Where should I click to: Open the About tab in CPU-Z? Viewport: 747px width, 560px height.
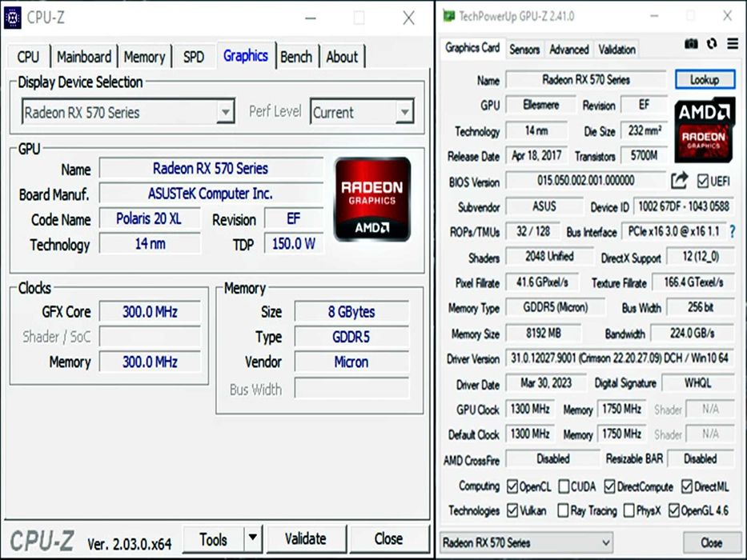point(342,57)
